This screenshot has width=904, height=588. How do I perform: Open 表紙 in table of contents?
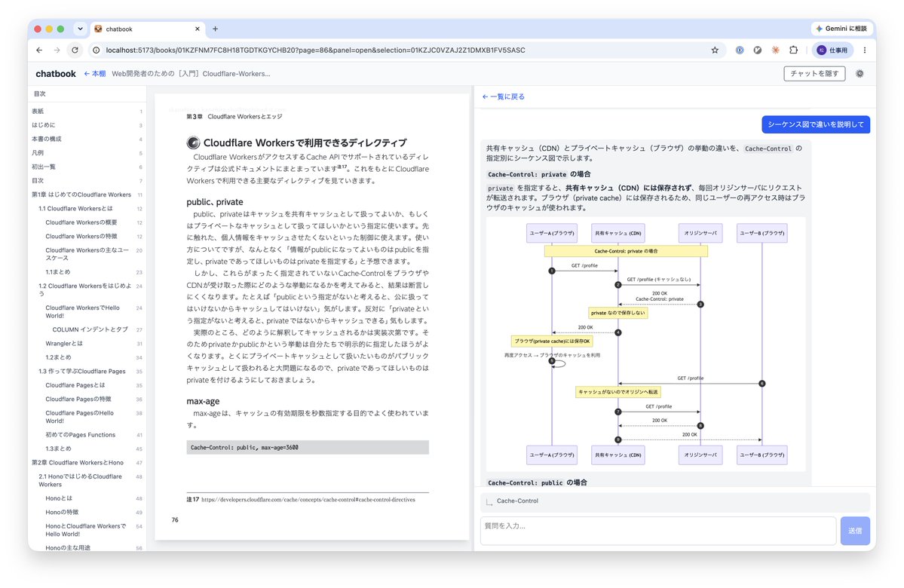(87, 112)
